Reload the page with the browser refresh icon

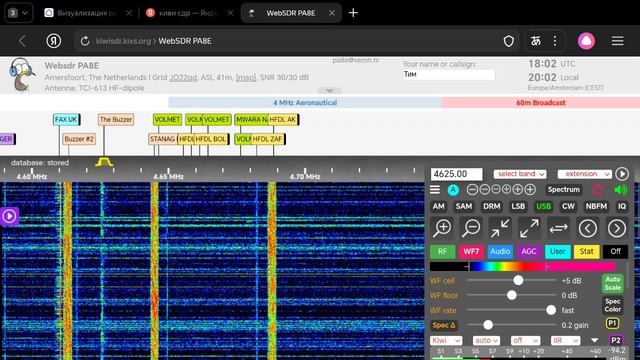pyautogui.click(x=85, y=41)
